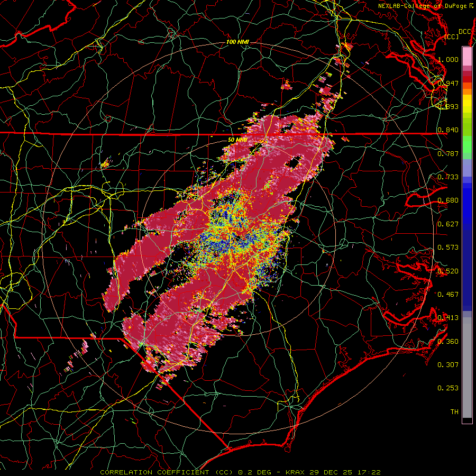Click the 0.253 legend value
476x476 pixels.
448,388
